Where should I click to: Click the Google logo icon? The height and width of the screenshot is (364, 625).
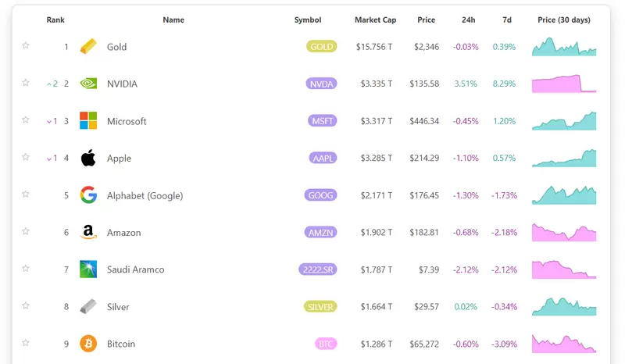click(88, 195)
